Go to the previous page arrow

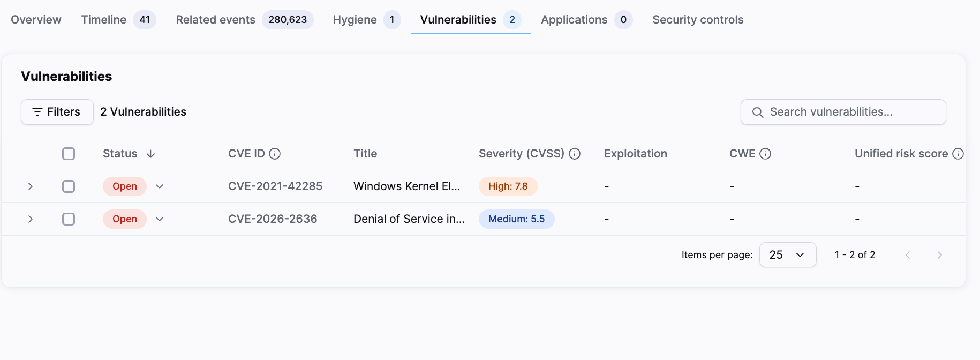(x=908, y=255)
